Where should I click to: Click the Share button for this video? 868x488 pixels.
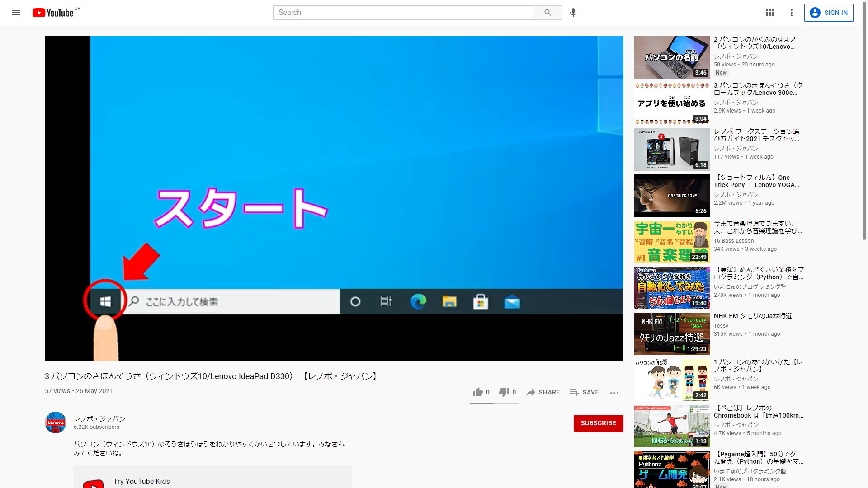[x=542, y=392]
